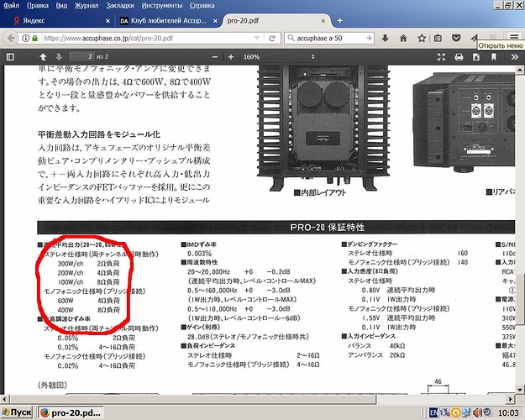This screenshot has height=420, width=525.
Task: Go back to previous page
Action: tap(11, 38)
